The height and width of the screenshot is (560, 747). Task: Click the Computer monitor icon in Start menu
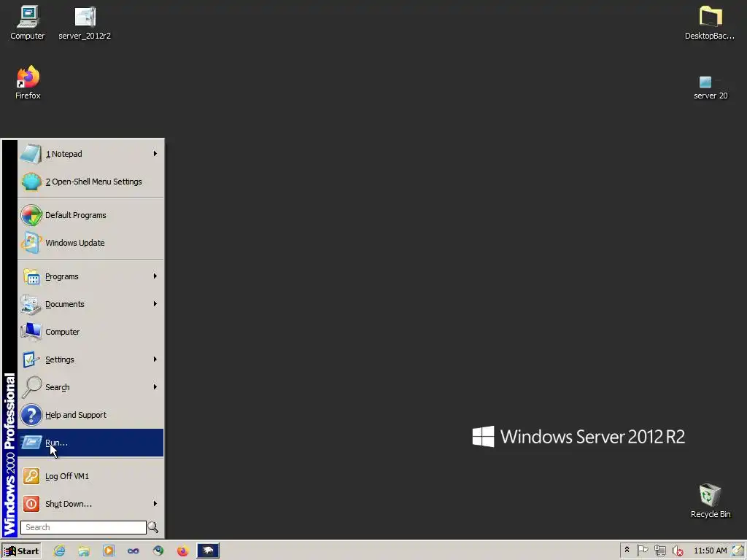tap(31, 332)
